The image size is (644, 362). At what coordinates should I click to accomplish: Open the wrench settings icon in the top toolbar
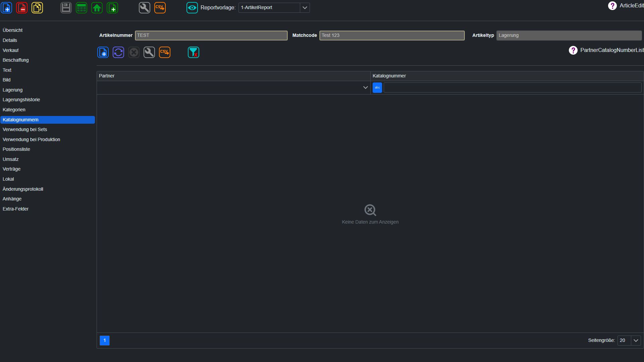coord(145,8)
